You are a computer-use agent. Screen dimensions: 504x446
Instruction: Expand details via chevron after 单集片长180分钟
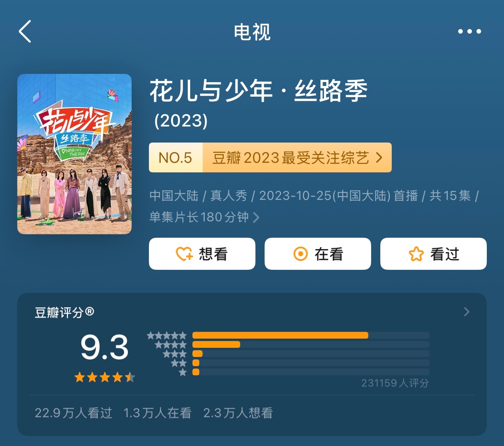coord(256,217)
